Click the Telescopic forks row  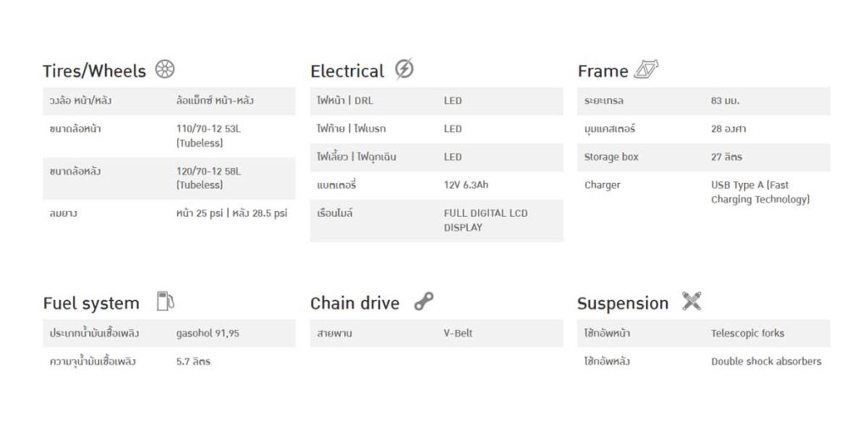coord(704,333)
